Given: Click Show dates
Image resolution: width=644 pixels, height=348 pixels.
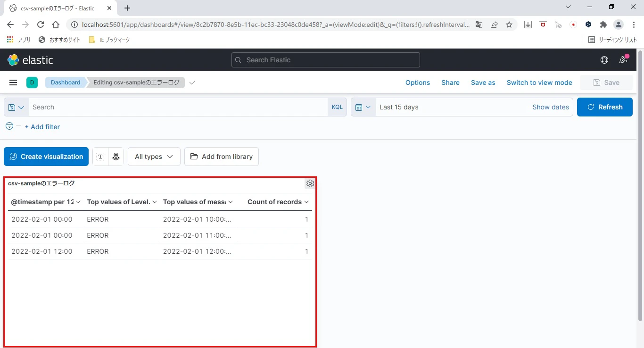Looking at the screenshot, I should click(x=551, y=107).
